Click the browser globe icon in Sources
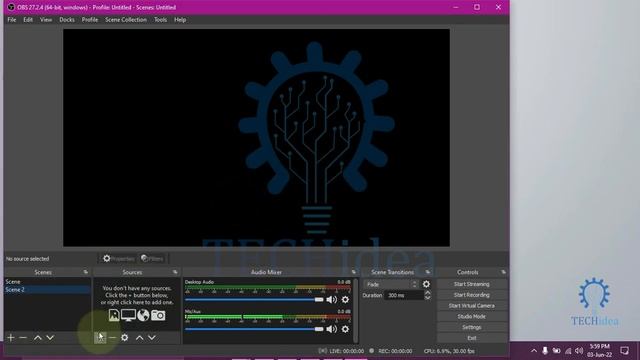Screen dimensions: 640x360 143,315
